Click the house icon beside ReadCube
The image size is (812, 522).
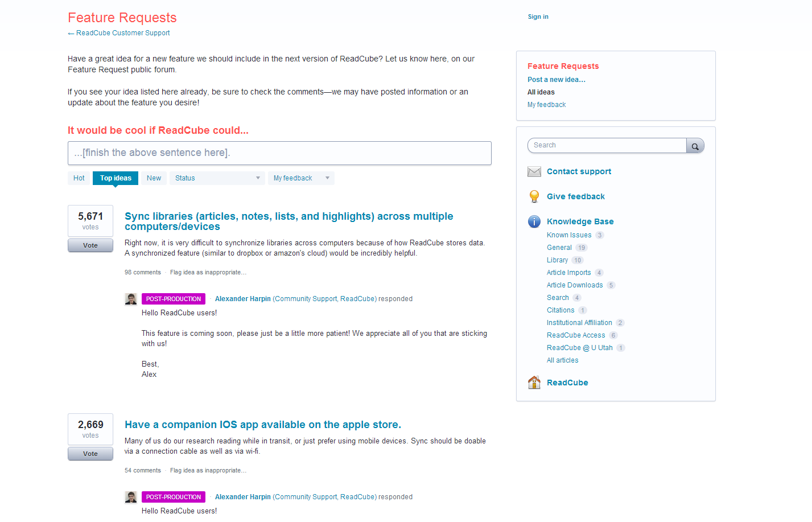(x=534, y=383)
